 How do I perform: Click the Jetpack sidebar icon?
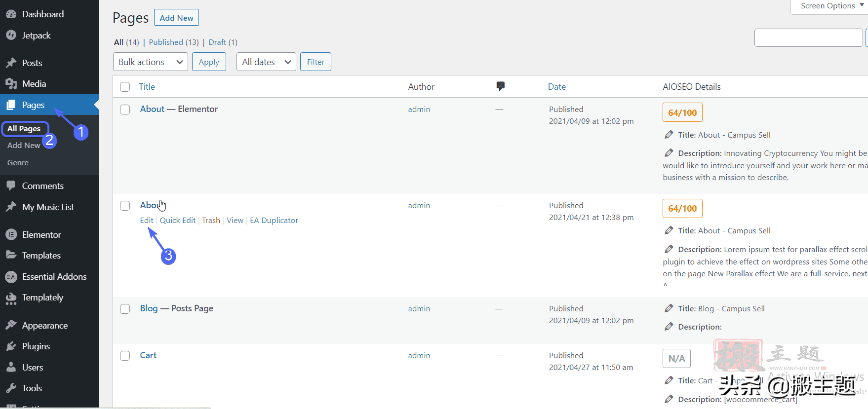coord(11,36)
